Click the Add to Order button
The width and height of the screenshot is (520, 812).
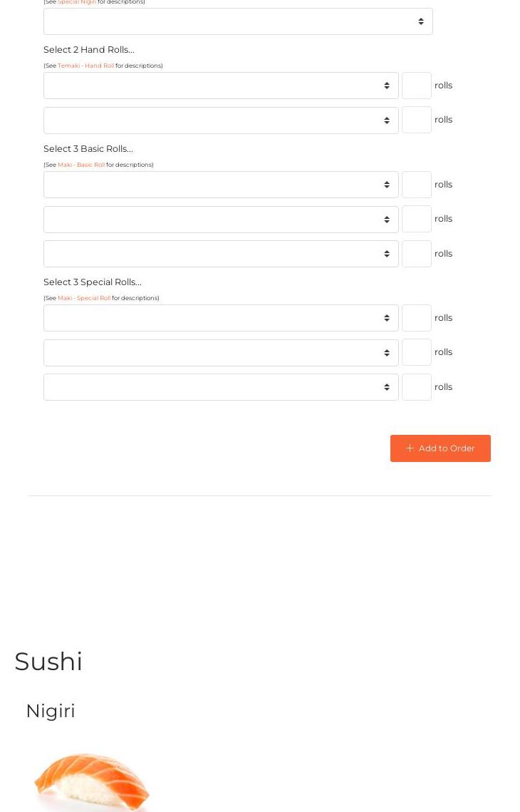click(440, 448)
